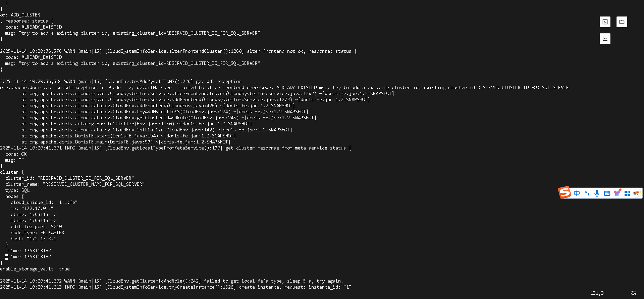The width and height of the screenshot is (644, 299).
Task: Click the 0% scroll indicator
Action: (633, 293)
